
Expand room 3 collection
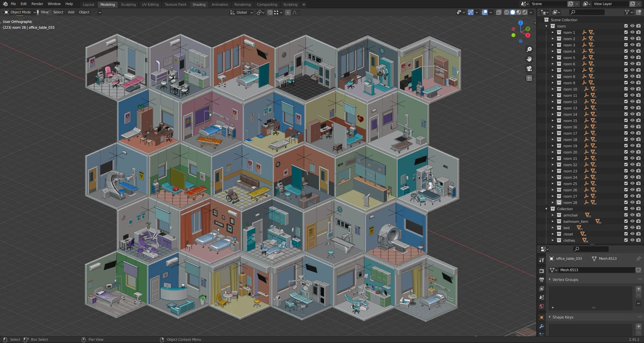553,45
